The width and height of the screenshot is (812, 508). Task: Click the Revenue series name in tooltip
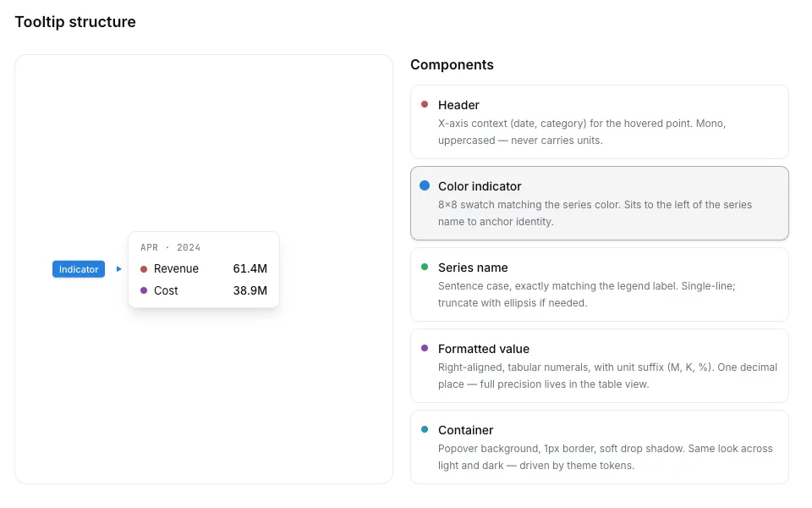(176, 268)
